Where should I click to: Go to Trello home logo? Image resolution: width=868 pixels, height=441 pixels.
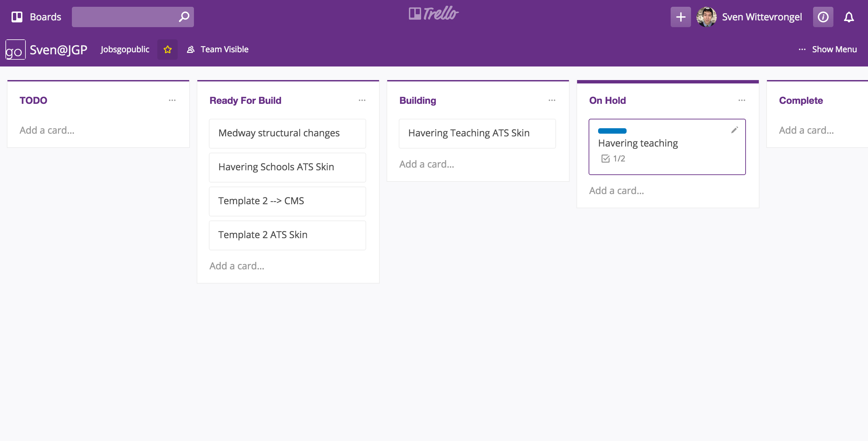click(x=434, y=14)
